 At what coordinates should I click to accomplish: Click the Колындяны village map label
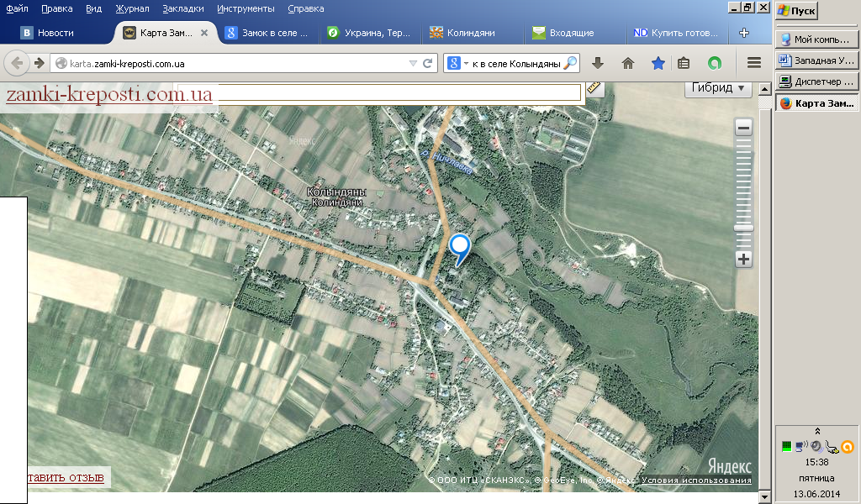tap(336, 192)
